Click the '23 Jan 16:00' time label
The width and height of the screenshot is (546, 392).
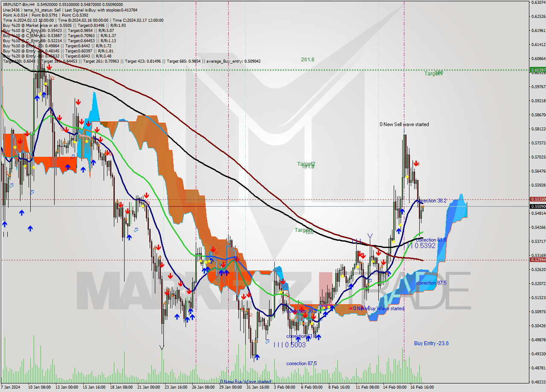point(175,388)
